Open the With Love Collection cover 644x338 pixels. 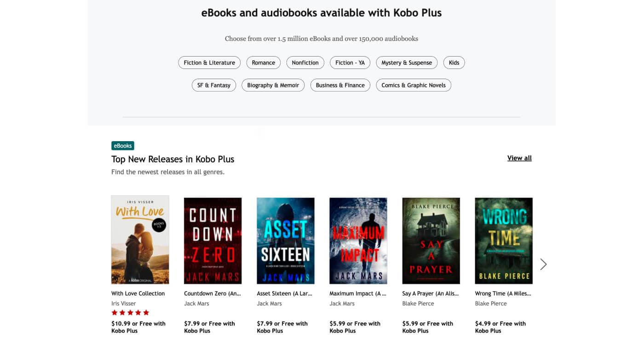(140, 240)
